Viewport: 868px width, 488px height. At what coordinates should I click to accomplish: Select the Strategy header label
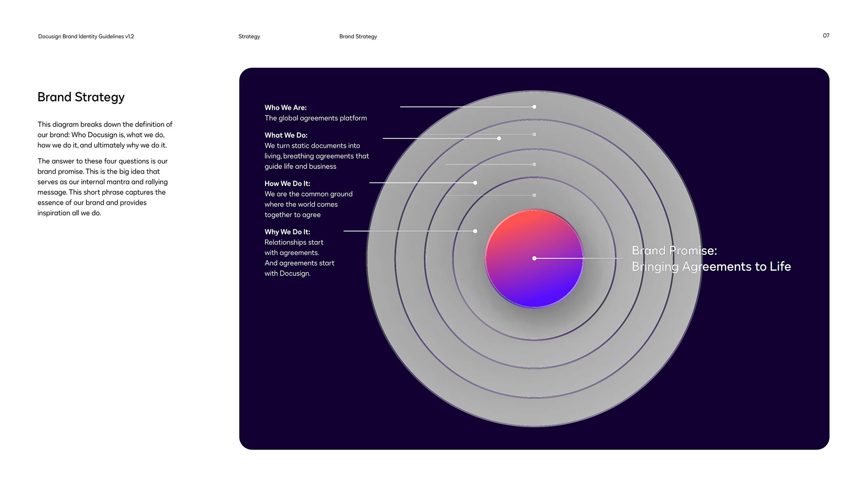[x=249, y=37]
